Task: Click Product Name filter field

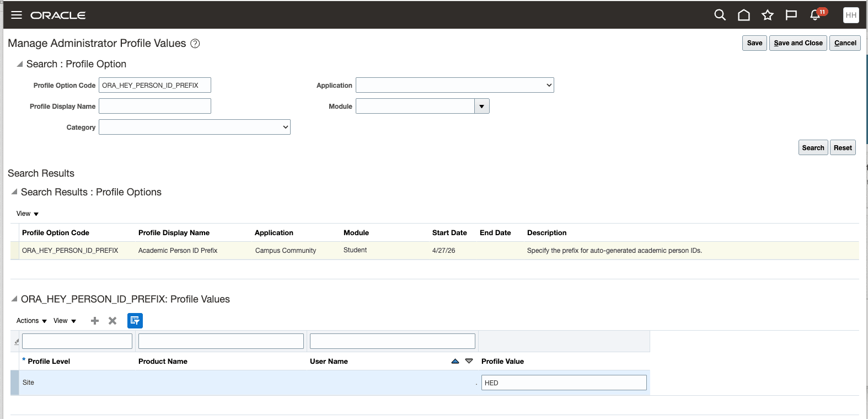Action: (221, 341)
